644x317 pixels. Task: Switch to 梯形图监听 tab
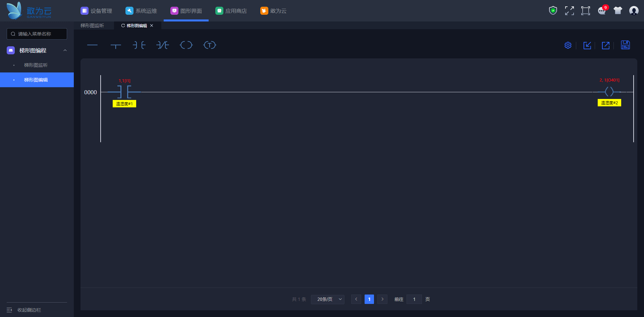(92, 25)
